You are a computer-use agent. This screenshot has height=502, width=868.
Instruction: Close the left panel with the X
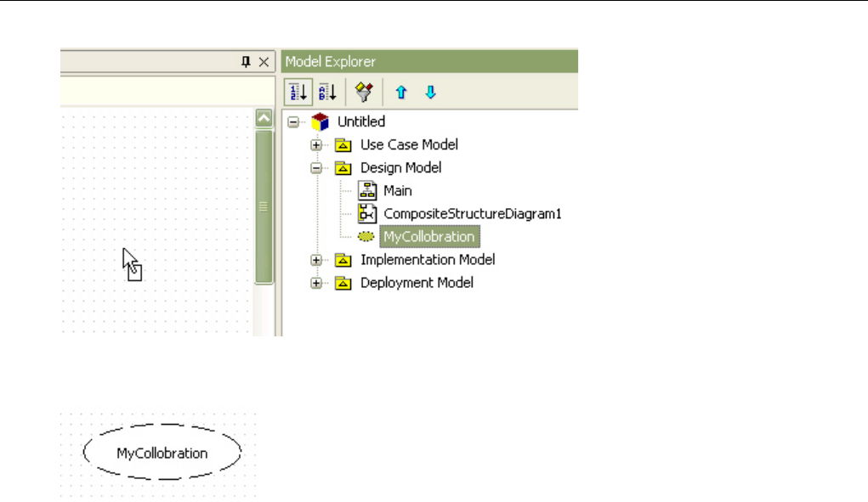coord(264,62)
